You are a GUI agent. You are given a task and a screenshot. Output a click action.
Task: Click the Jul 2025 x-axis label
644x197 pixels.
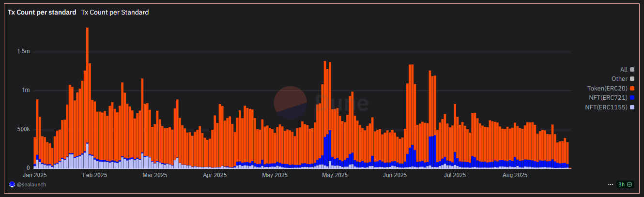click(455, 175)
